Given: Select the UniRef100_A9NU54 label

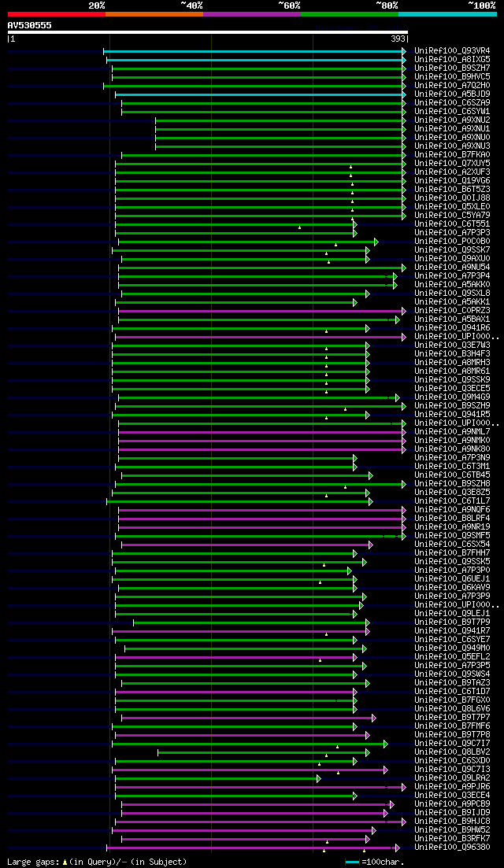Looking at the screenshot, I should 452,268.
